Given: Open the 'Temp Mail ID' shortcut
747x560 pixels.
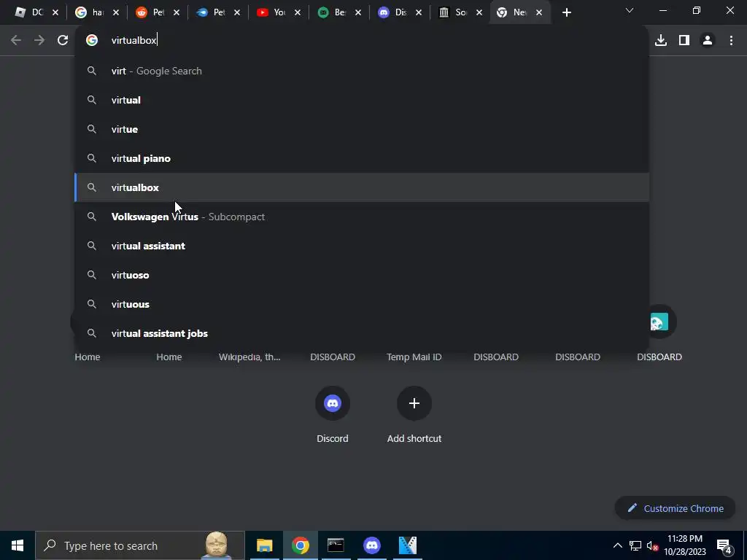Looking at the screenshot, I should [x=414, y=357].
